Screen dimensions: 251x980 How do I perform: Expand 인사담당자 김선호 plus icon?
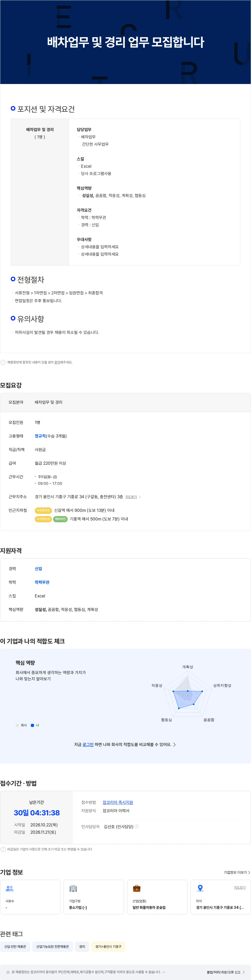click(137, 826)
